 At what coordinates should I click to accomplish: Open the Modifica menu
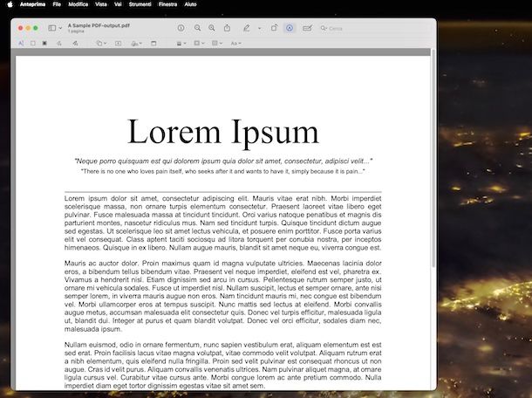point(78,4)
